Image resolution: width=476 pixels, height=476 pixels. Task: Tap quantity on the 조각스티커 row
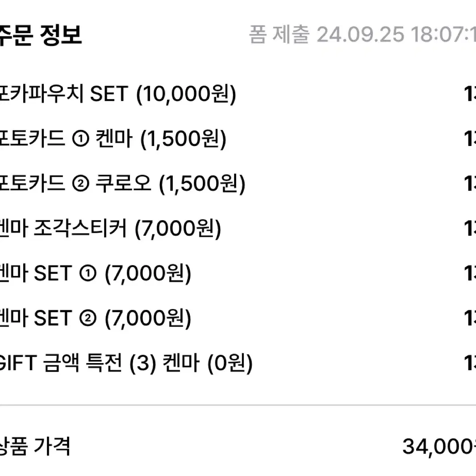point(470,229)
